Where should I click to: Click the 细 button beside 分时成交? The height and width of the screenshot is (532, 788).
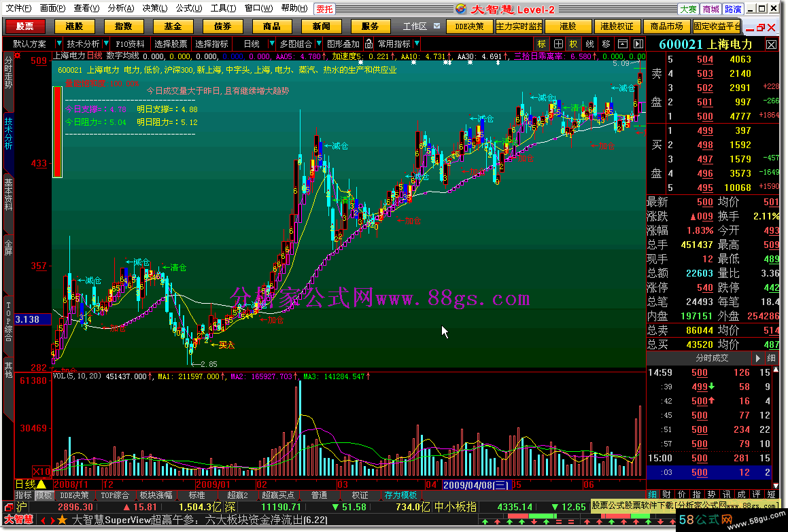click(772, 358)
